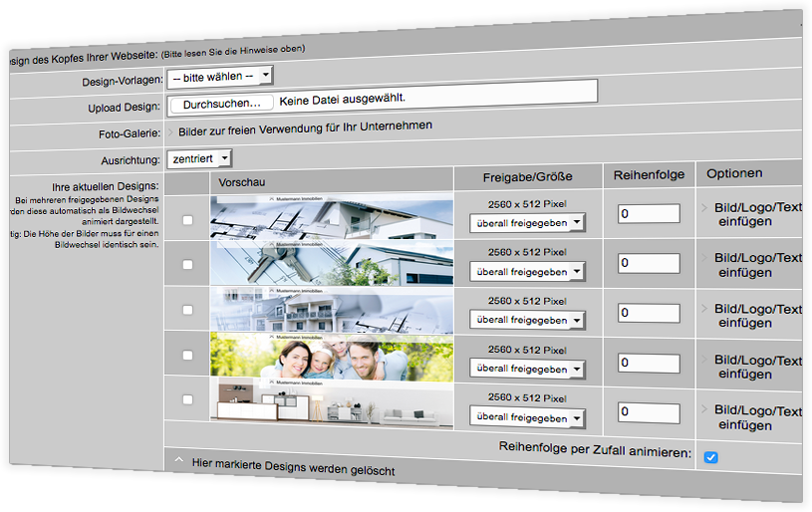812x512 pixels.
Task: Open the Design-Vorlagen dropdown
Action: click(219, 77)
